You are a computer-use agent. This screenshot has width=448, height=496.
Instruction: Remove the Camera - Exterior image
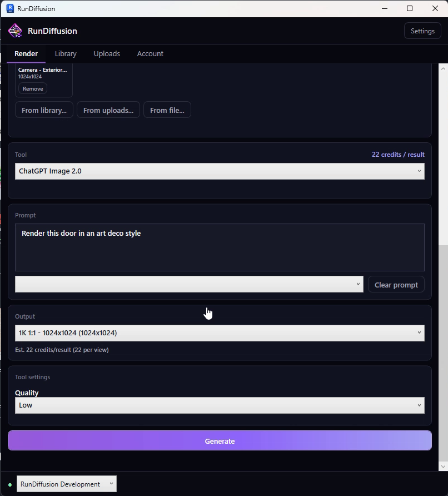tap(33, 88)
